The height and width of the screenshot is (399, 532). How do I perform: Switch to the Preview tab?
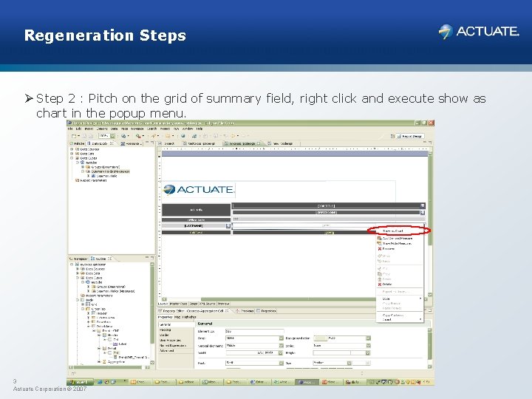pos(223,304)
